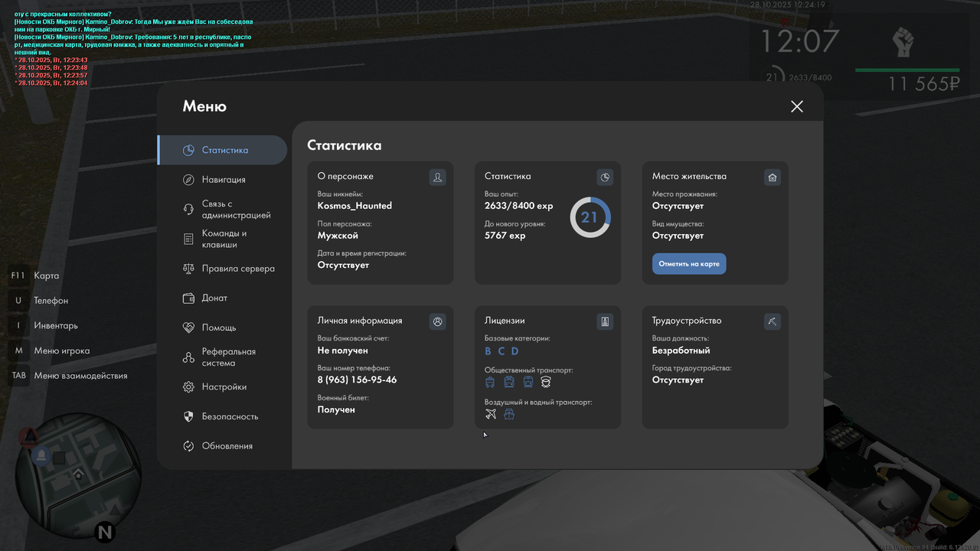Click the license document icon in Лицензии card

(x=605, y=321)
